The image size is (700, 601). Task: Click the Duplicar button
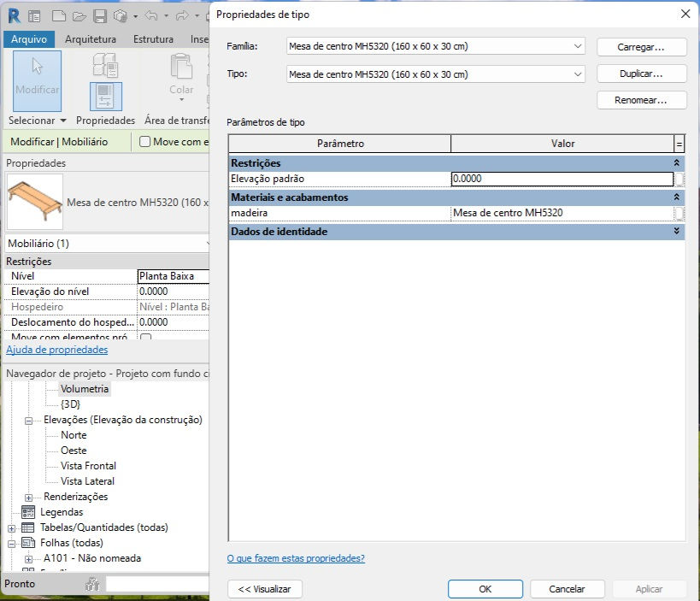click(x=641, y=74)
